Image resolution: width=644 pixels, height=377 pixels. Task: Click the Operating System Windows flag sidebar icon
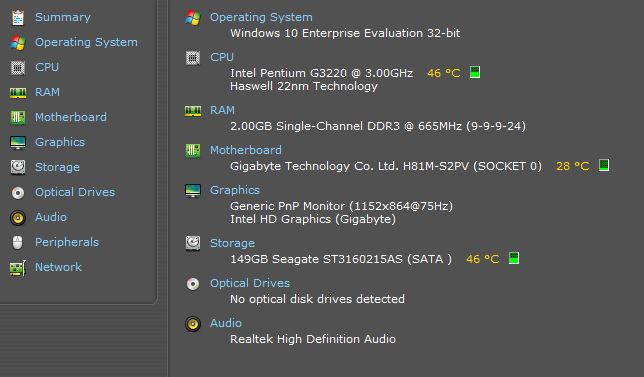[18, 42]
